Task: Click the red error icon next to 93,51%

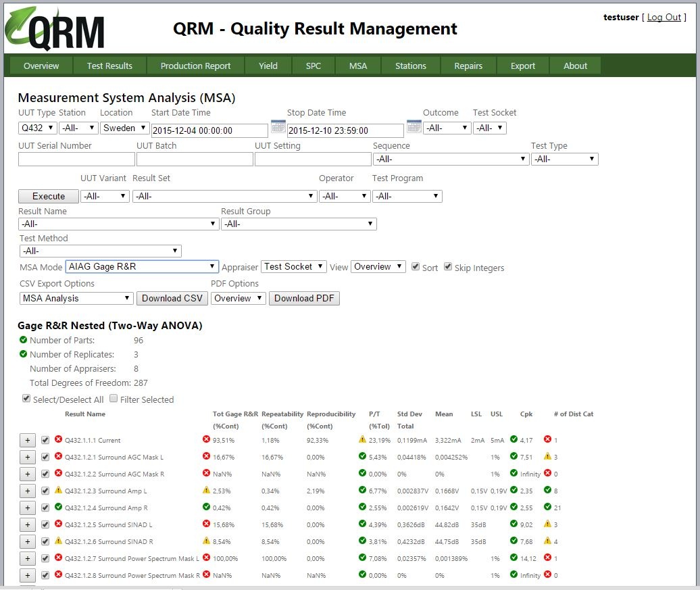Action: (206, 439)
